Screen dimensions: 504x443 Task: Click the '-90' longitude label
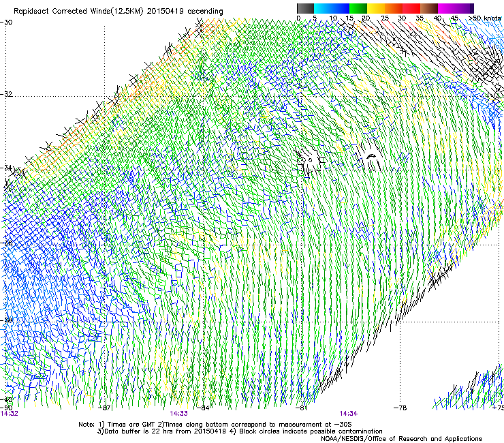[x=6, y=408]
